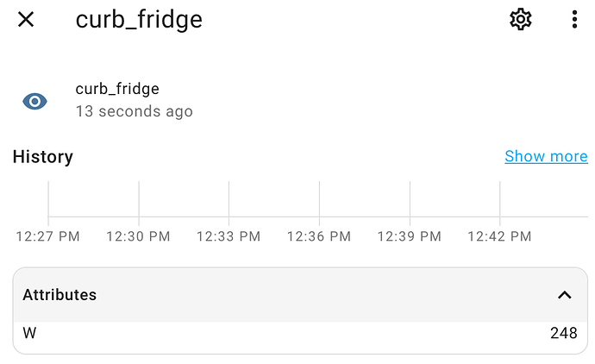Viewport: 595px width, 364px height.
Task: Select the 12:36 PM timeline mark
Action: click(x=319, y=236)
